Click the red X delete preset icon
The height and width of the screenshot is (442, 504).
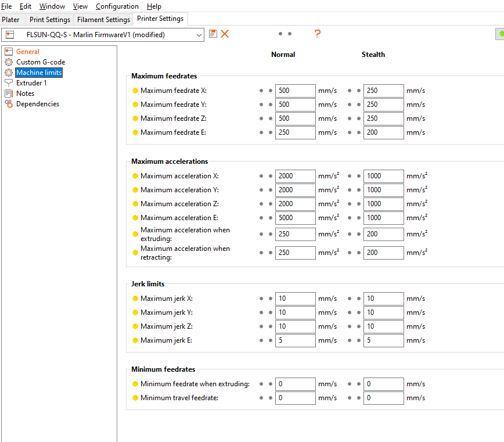[x=225, y=34]
